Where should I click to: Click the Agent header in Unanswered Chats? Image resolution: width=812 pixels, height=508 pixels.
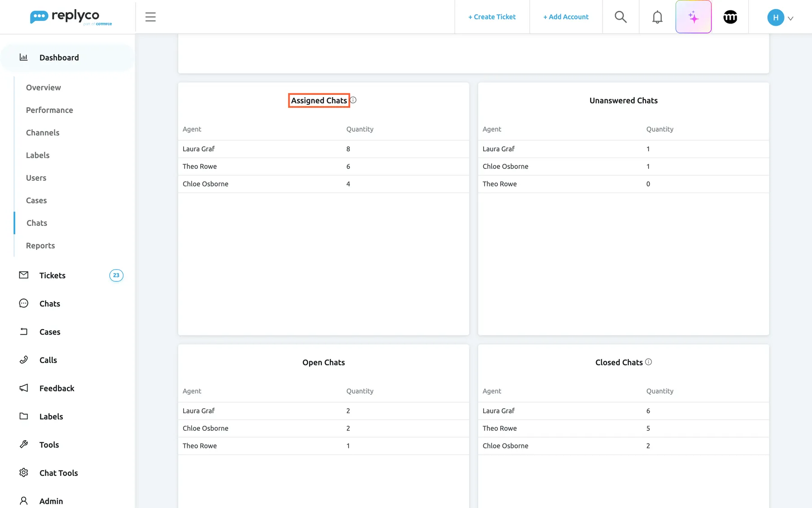tap(492, 129)
